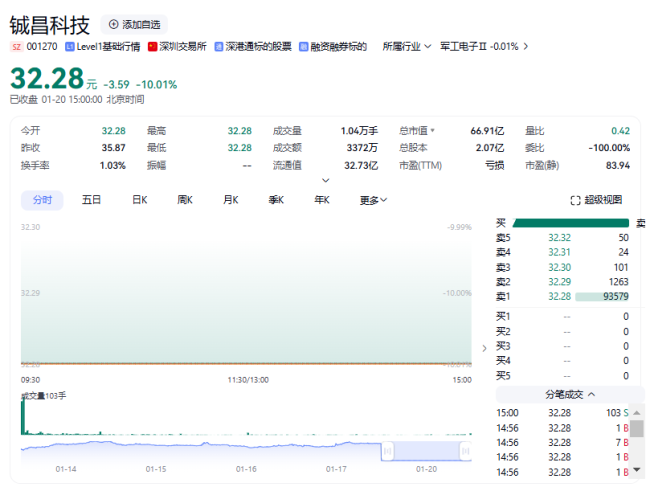Open the 军工电子II industry link
Viewport: 650px width, 487px height.
[x=479, y=46]
